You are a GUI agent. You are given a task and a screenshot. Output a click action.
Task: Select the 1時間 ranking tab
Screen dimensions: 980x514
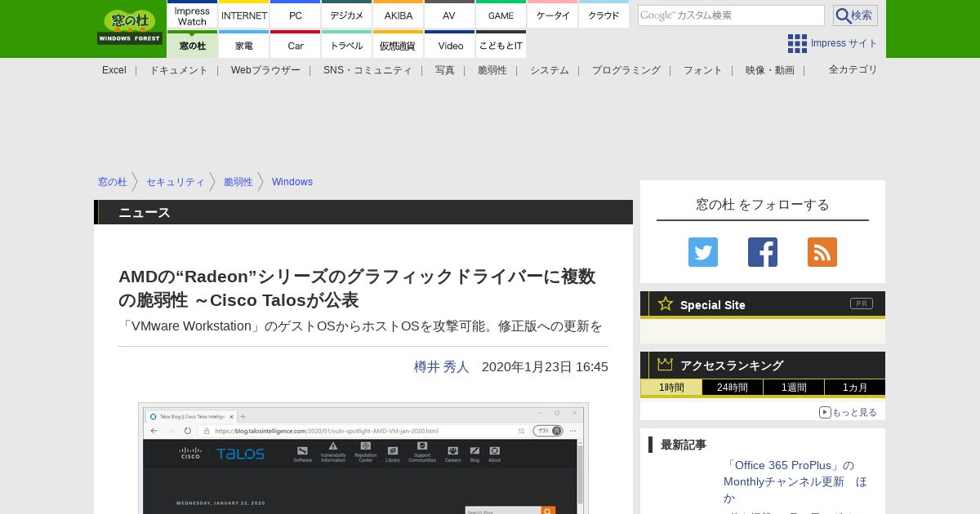pyautogui.click(x=671, y=388)
